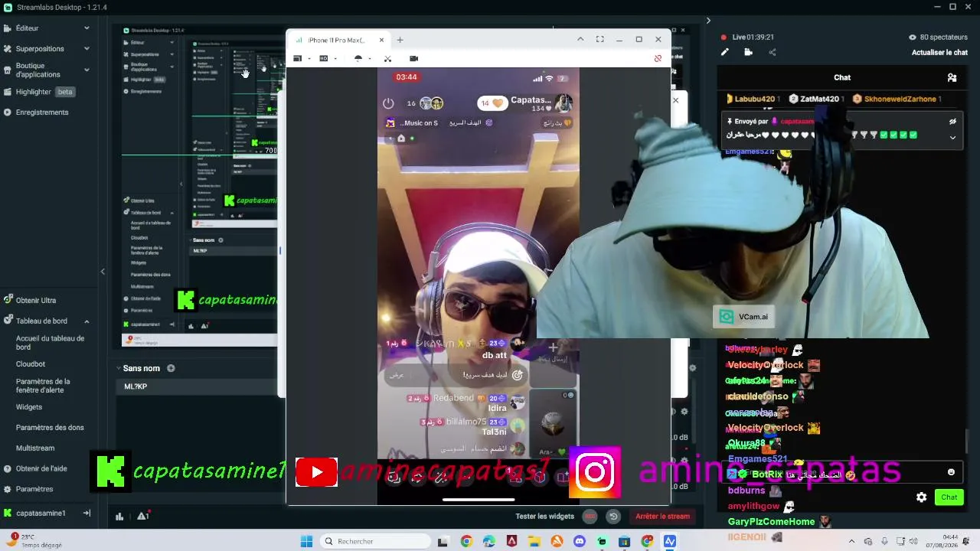Viewport: 980px width, 551px height.
Task: Open the Cloudbot sidebar entry
Action: [31, 364]
